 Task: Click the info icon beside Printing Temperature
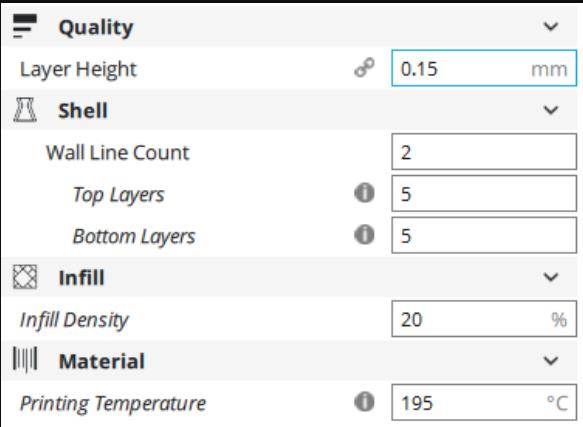pos(364,402)
